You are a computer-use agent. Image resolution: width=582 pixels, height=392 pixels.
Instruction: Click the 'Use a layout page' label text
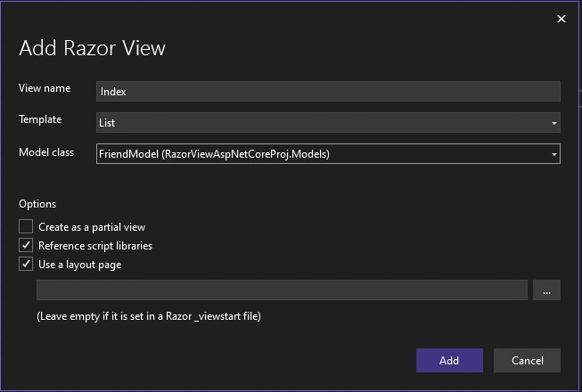[80, 265]
